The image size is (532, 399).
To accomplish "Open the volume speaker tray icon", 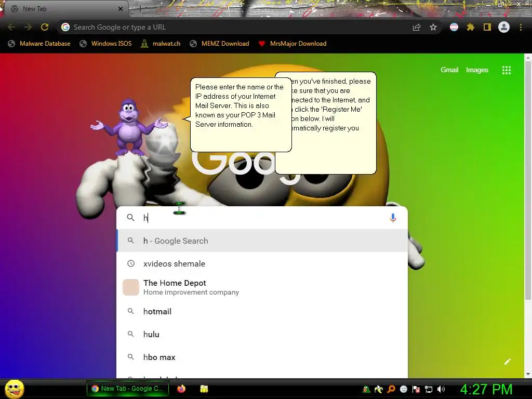I will 441,389.
